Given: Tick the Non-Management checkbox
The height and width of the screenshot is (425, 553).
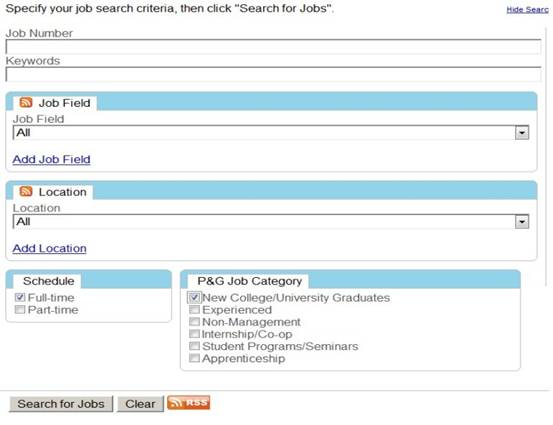Looking at the screenshot, I should pos(194,321).
